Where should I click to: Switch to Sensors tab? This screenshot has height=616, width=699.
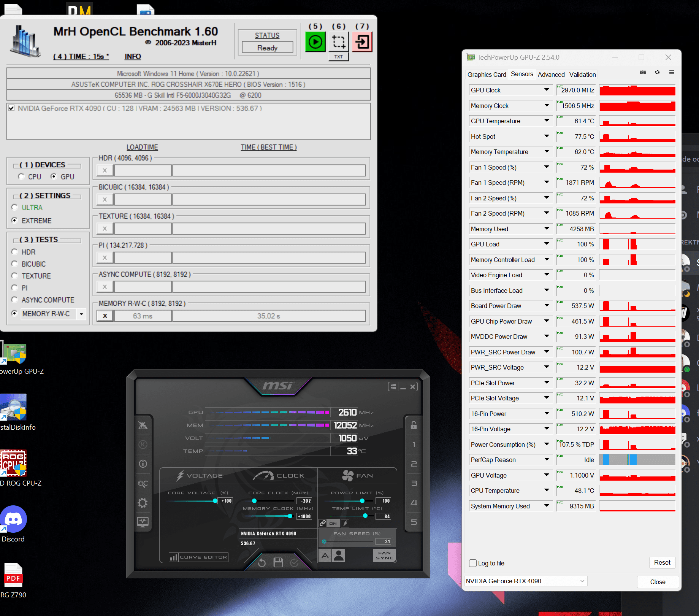click(522, 74)
